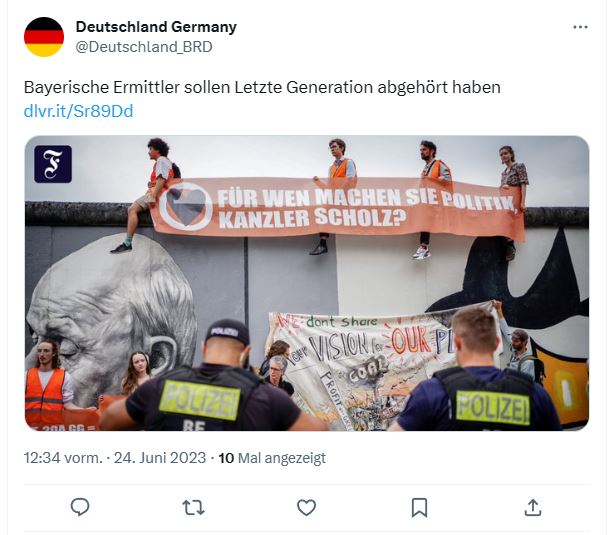Image resolution: width=610 pixels, height=535 pixels.
Task: View the 10 Mal angezeigt count
Action: (272, 458)
